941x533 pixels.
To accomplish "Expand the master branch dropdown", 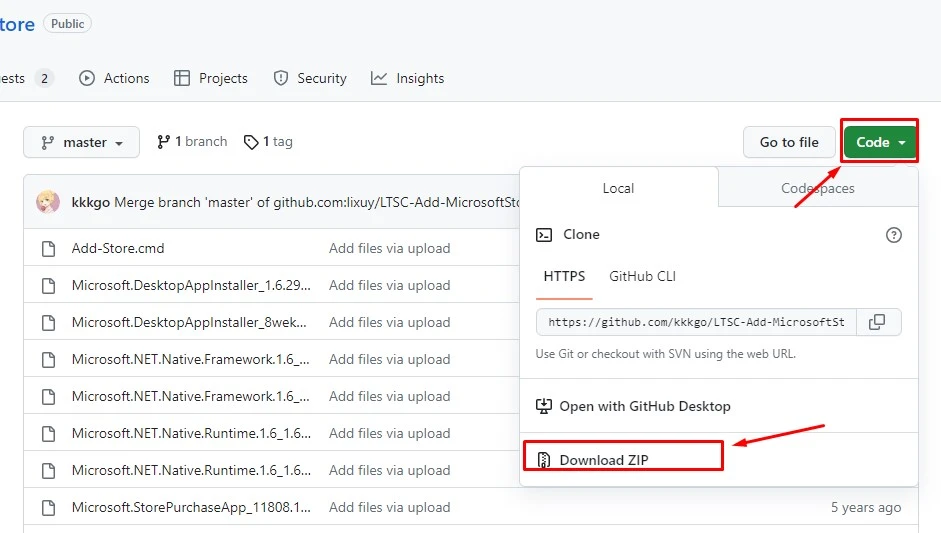I will (82, 143).
